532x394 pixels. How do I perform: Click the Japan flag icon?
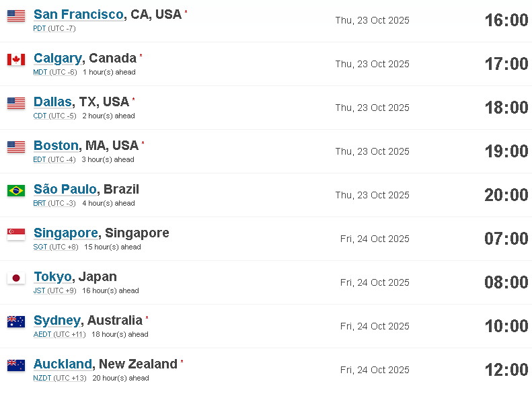16,278
